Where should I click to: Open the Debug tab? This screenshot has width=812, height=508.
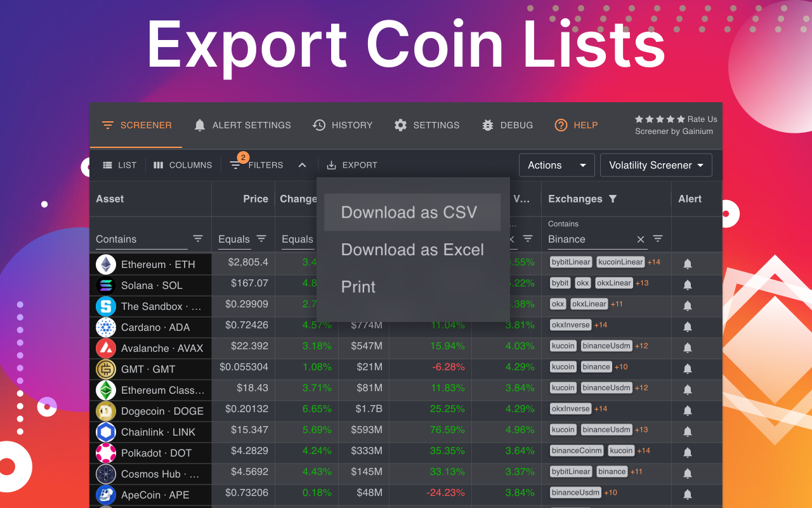pos(507,125)
